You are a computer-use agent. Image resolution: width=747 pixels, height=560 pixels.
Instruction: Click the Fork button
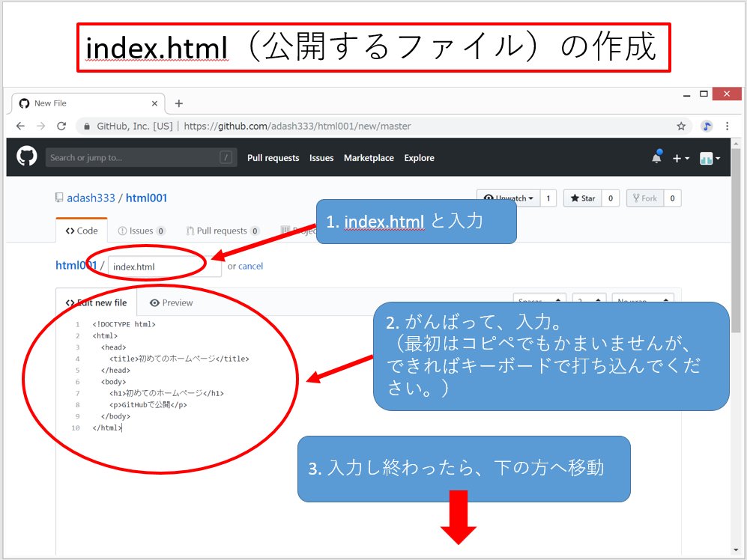pyautogui.click(x=644, y=198)
